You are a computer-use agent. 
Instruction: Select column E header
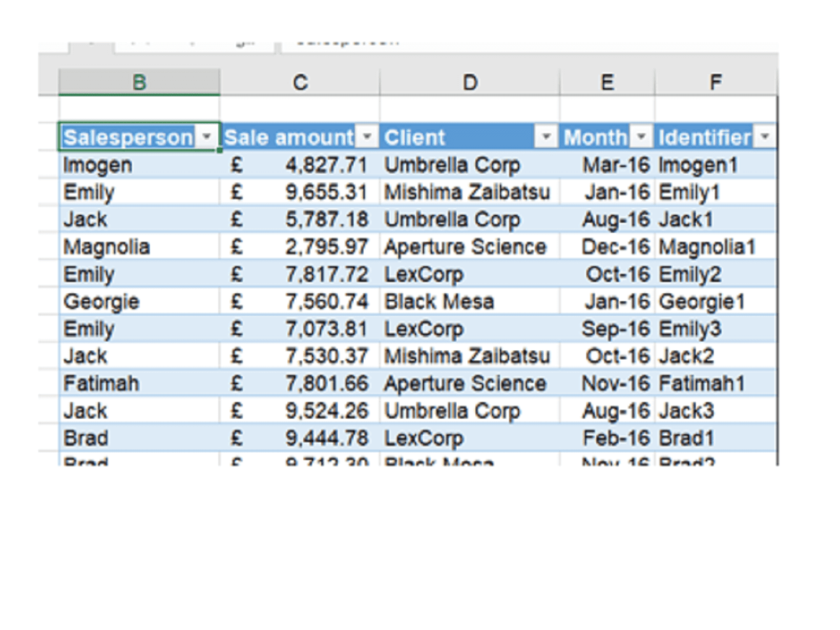click(x=607, y=82)
